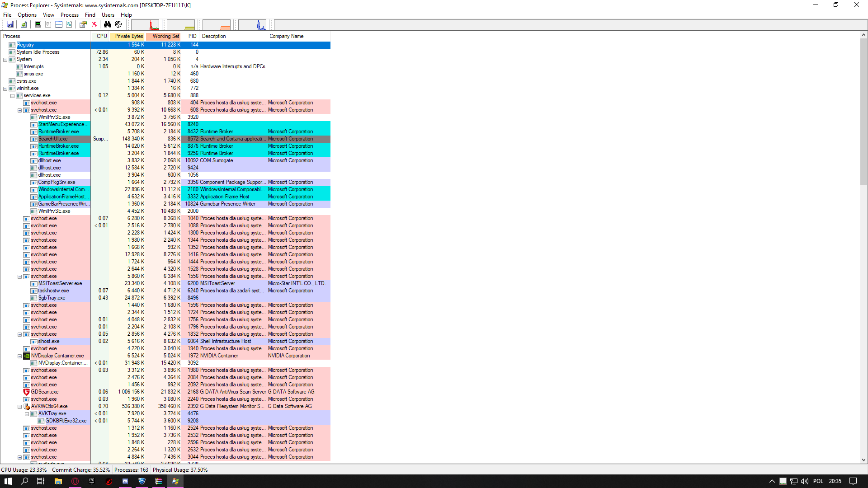Image resolution: width=868 pixels, height=488 pixels.
Task: Collapse the services.exe tree node
Action: coord(12,96)
